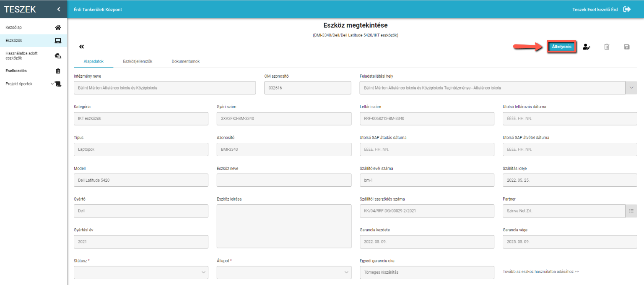Open the Eszközök menu item
Viewport: 644px width, 285px height.
tap(34, 41)
